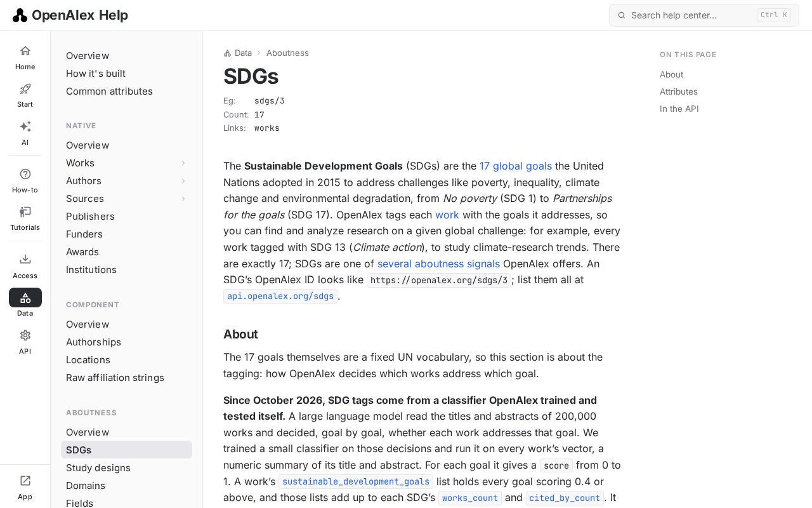The image size is (812, 508).
Task: Follow the 'work' link in paragraph
Action: click(x=447, y=215)
